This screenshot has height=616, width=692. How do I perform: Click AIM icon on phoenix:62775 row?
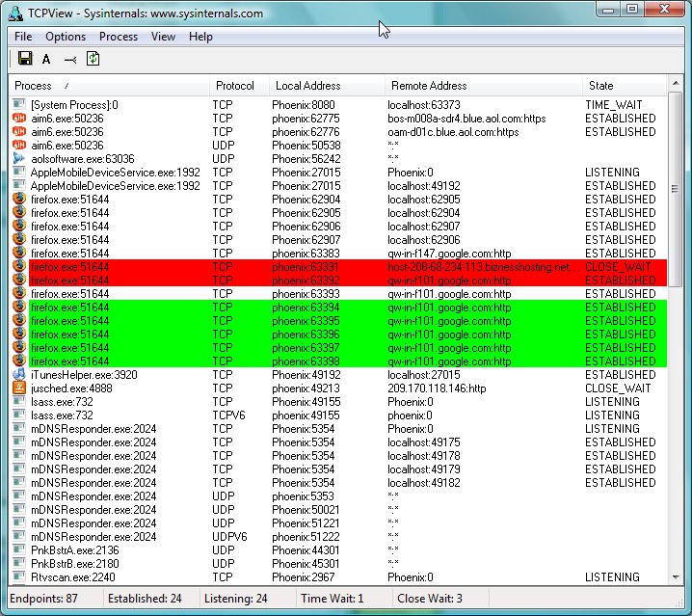pos(19,118)
